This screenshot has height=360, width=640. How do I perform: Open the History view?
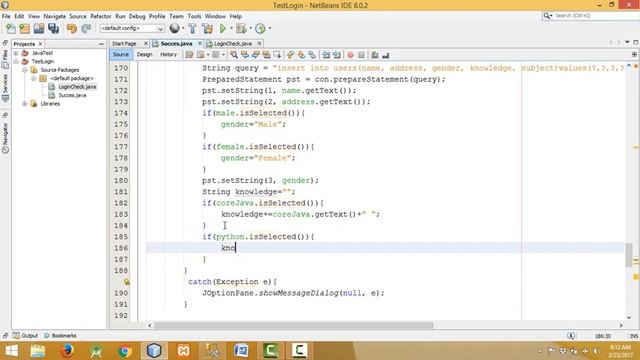click(x=168, y=55)
